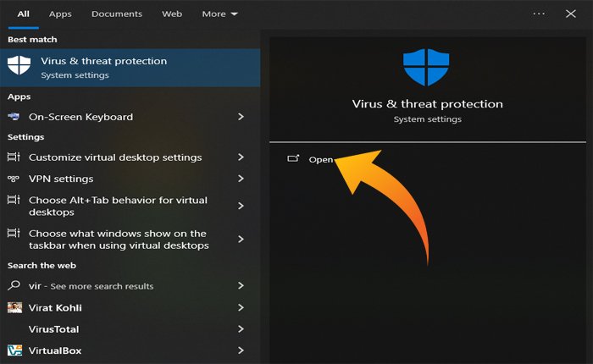The width and height of the screenshot is (593, 364).
Task: Switch to the Apps tab
Action: [x=60, y=14]
